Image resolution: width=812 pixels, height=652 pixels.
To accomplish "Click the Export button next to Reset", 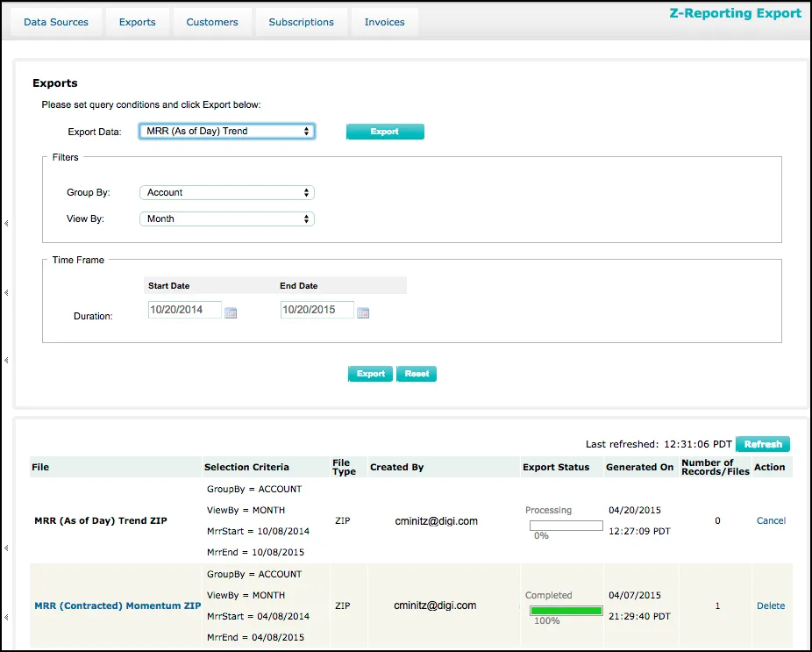I will [x=370, y=374].
